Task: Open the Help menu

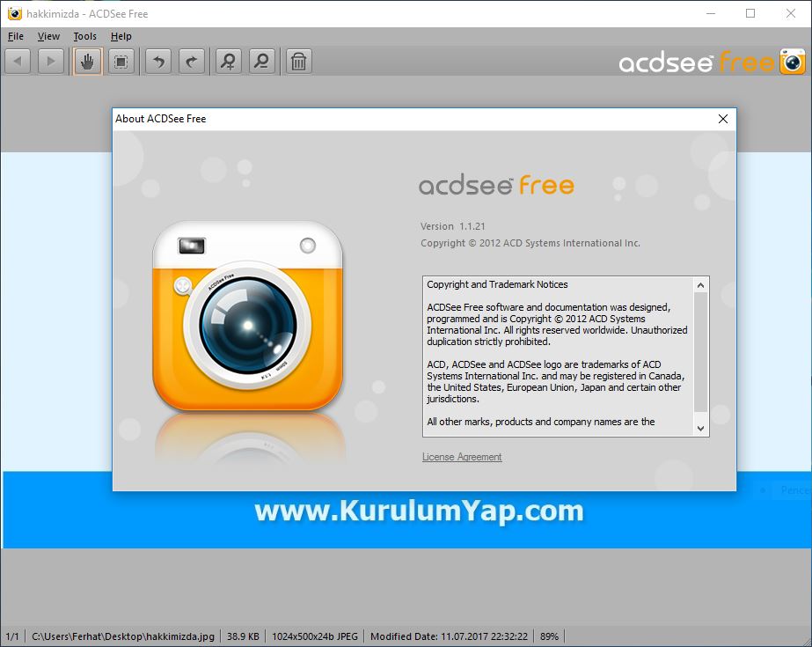Action: [x=121, y=36]
